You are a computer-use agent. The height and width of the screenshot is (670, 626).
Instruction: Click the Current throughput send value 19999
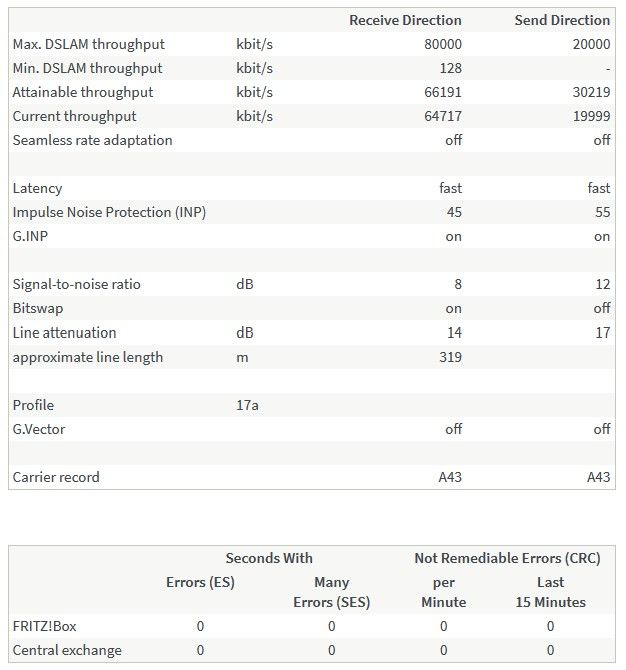pos(589,116)
